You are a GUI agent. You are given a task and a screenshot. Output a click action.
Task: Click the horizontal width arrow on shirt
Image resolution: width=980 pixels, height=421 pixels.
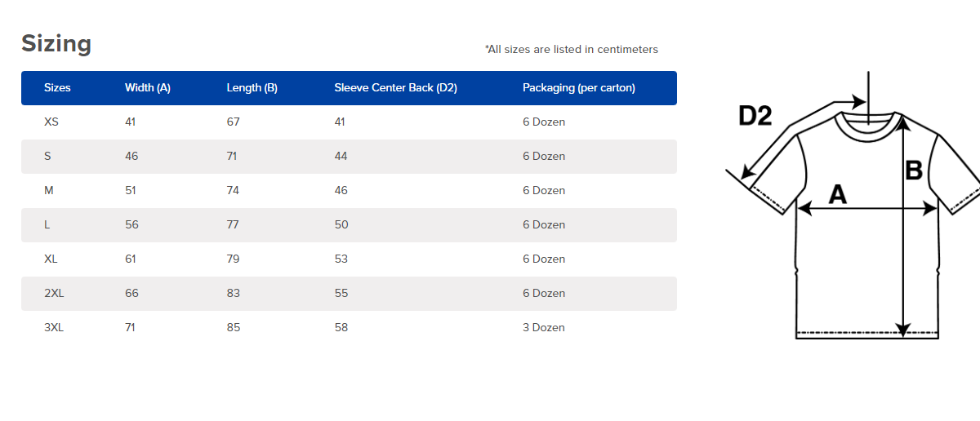click(x=867, y=209)
